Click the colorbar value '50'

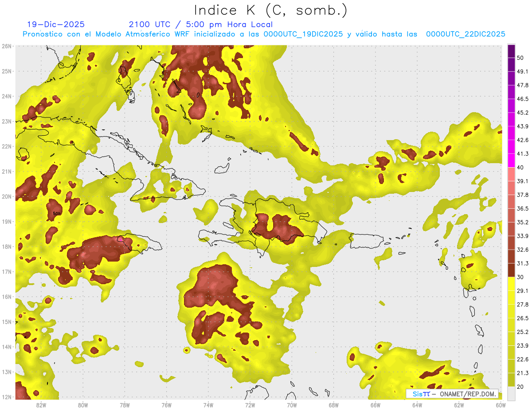tap(521, 58)
